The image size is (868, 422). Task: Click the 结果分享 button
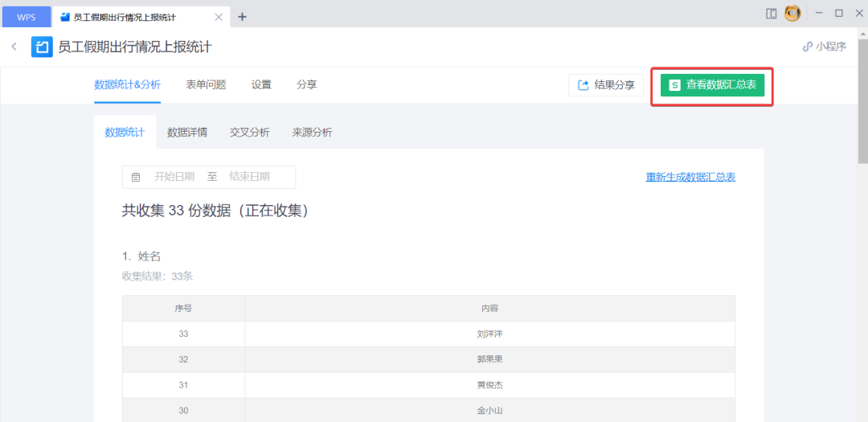click(606, 85)
